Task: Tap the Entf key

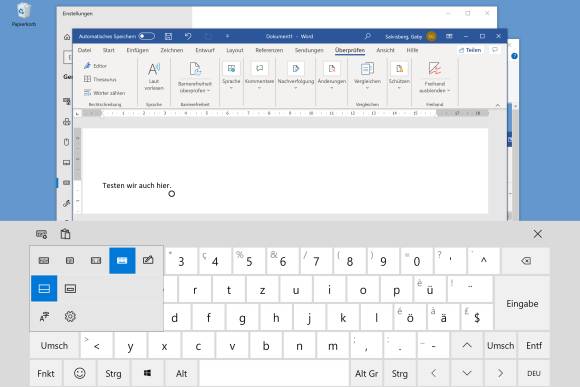Action: (534, 345)
